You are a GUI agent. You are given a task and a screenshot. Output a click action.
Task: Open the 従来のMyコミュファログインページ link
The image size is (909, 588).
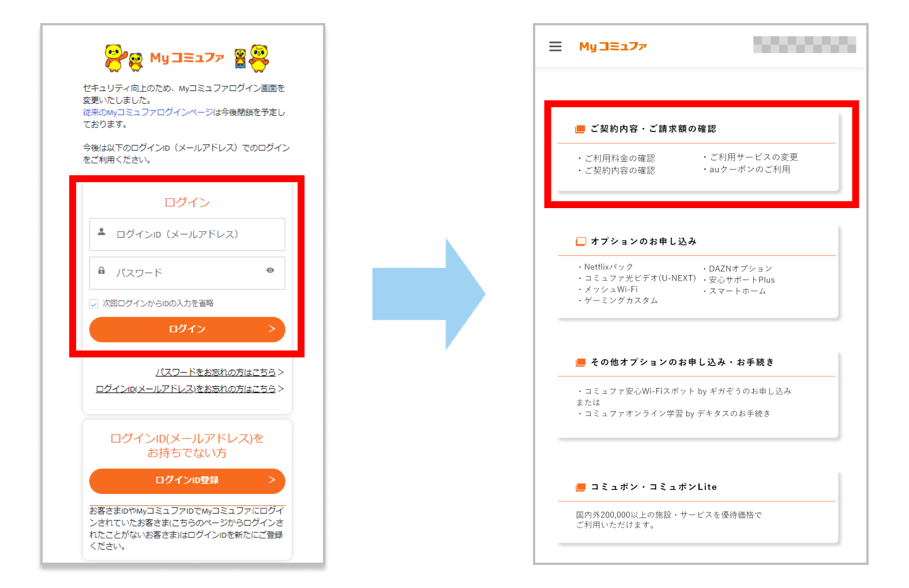148,112
